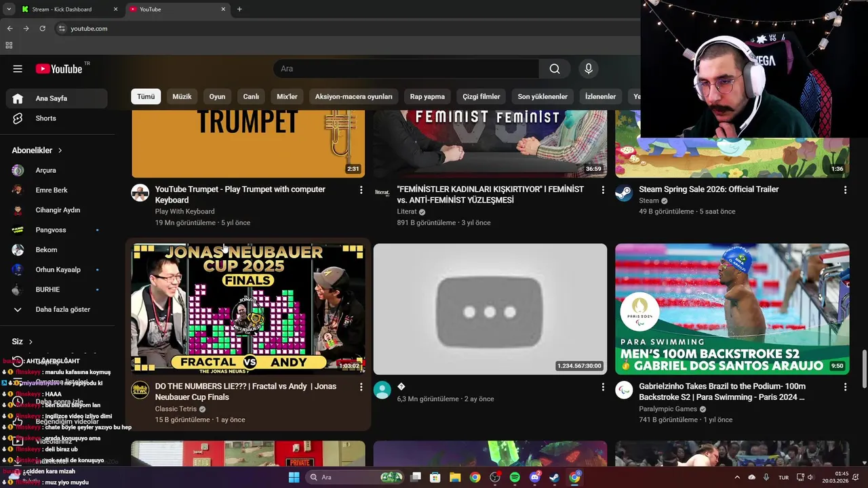Open Steam from the taskbar
Image resolution: width=868 pixels, height=488 pixels.
(x=555, y=477)
